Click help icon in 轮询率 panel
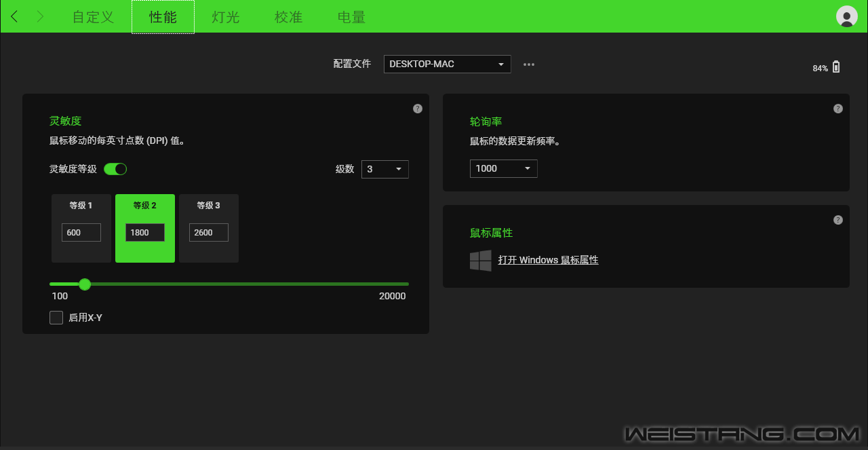 pos(838,109)
